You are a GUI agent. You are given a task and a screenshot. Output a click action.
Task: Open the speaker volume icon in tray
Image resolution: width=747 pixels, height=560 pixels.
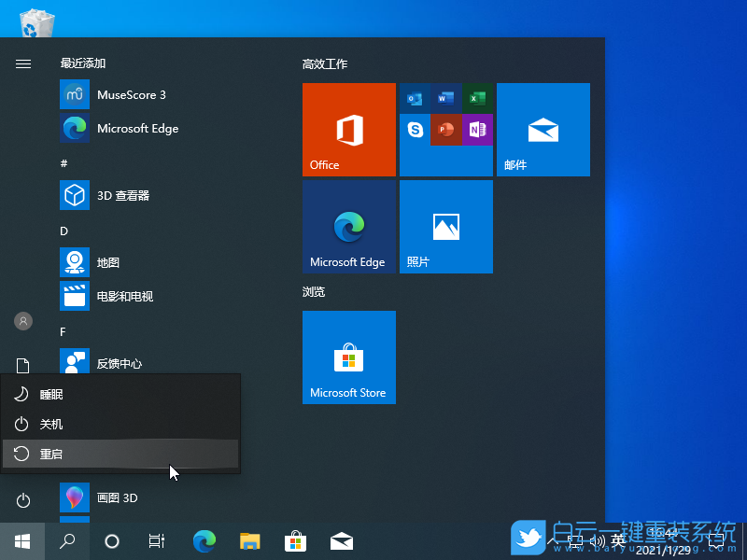[598, 539]
